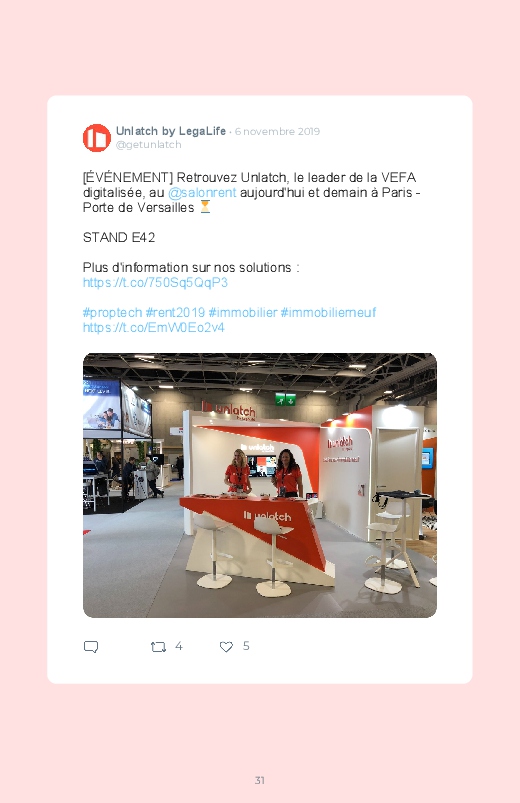Open the Unlatch booth photo
The height and width of the screenshot is (803, 520).
tap(260, 485)
